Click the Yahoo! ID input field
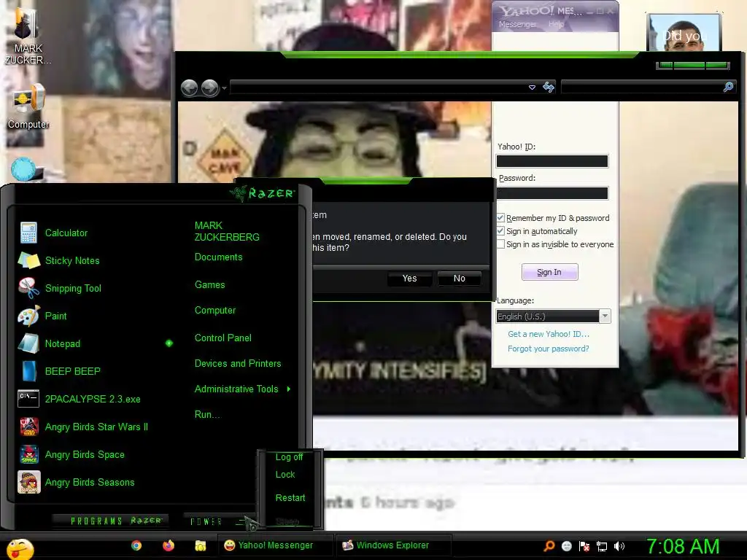Viewport: 747px width, 560px height. click(552, 161)
